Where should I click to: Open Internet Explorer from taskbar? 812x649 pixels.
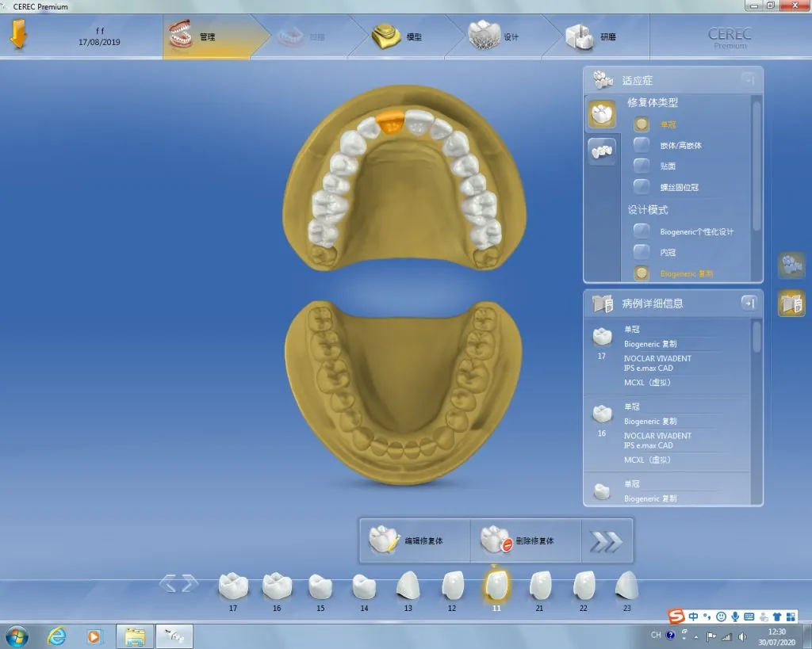pyautogui.click(x=56, y=636)
